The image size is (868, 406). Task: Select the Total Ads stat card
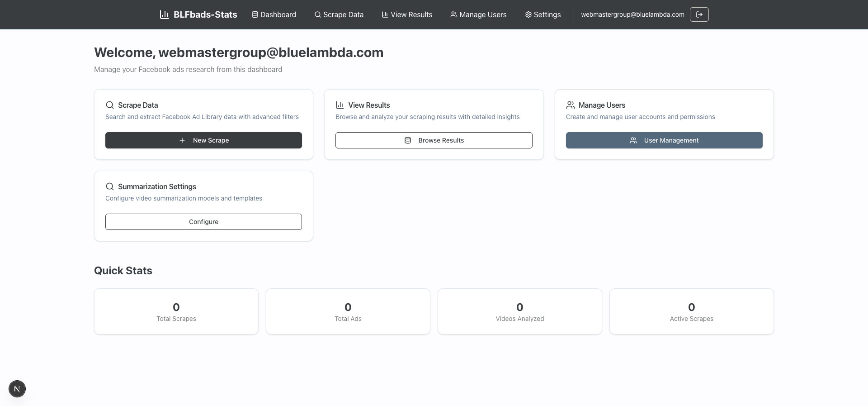(x=348, y=311)
